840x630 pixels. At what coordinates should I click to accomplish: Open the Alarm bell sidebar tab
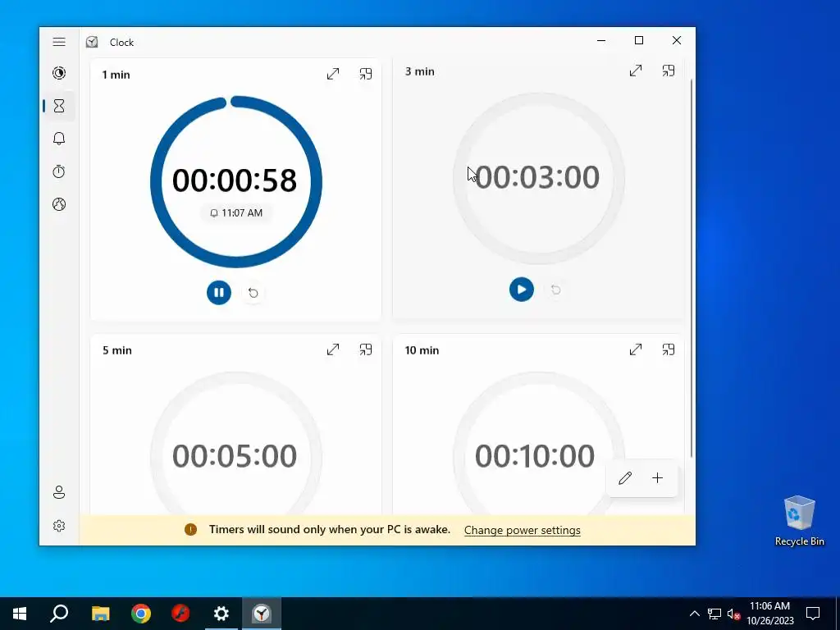coord(59,139)
